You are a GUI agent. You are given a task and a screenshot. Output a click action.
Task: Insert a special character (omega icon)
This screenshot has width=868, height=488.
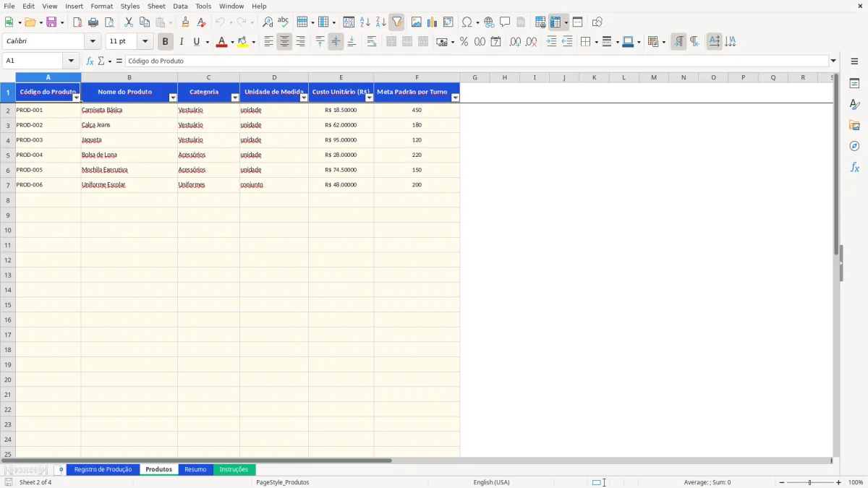467,22
